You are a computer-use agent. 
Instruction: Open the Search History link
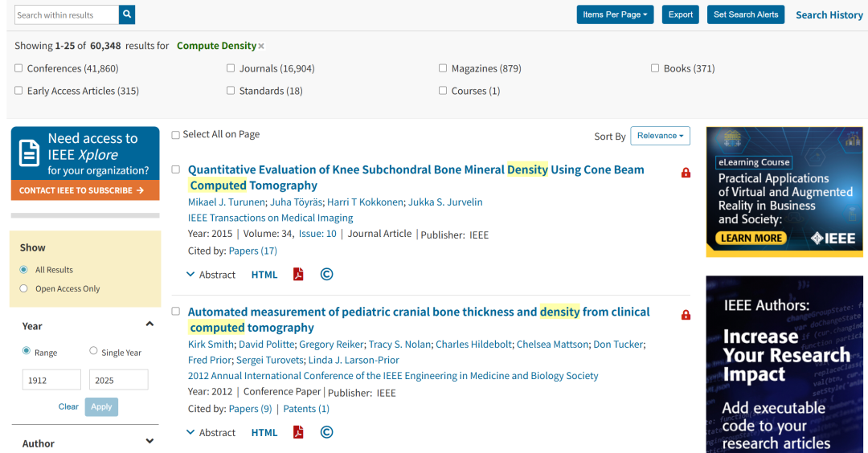(x=829, y=15)
